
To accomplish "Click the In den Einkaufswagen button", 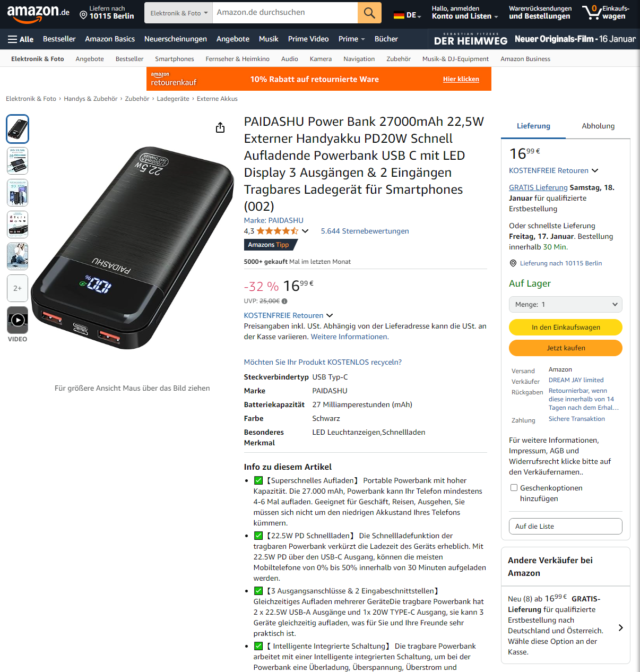I will (566, 328).
